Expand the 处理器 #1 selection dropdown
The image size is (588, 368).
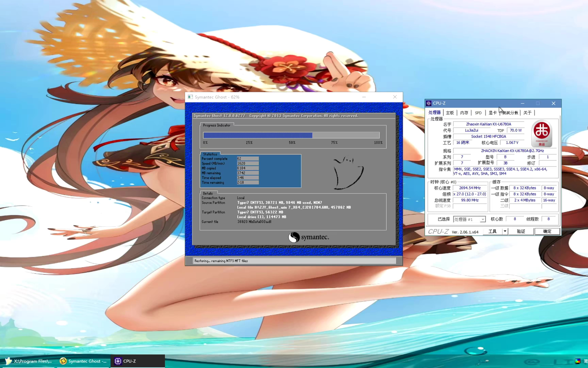(x=482, y=219)
